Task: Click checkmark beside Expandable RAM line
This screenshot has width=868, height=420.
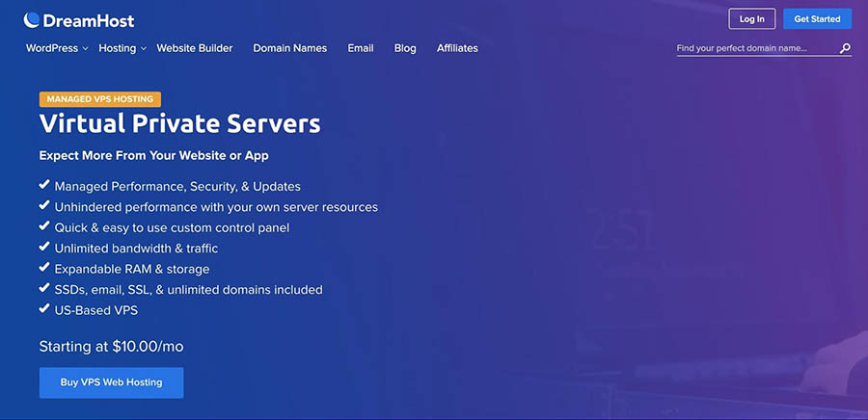Action: [x=44, y=268]
